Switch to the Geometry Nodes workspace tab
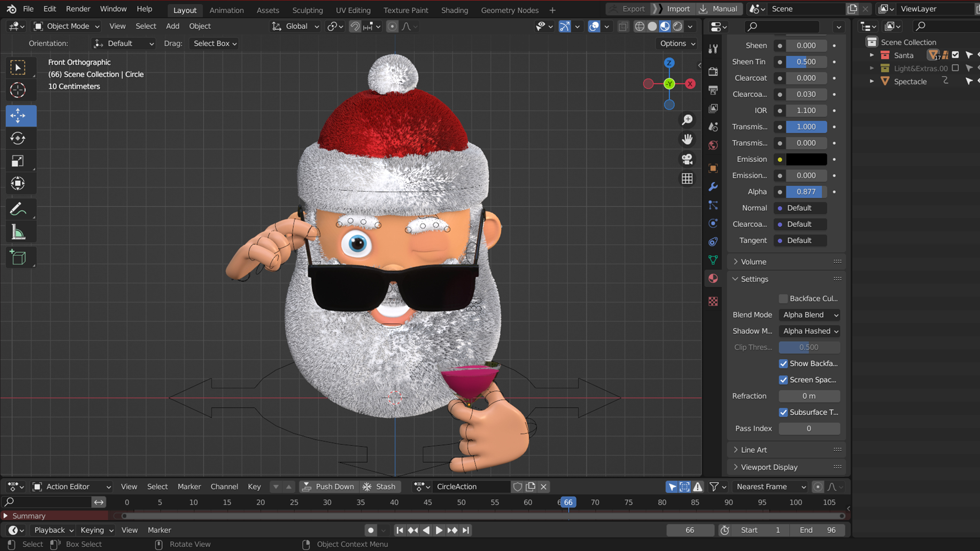980x551 pixels. pyautogui.click(x=509, y=10)
